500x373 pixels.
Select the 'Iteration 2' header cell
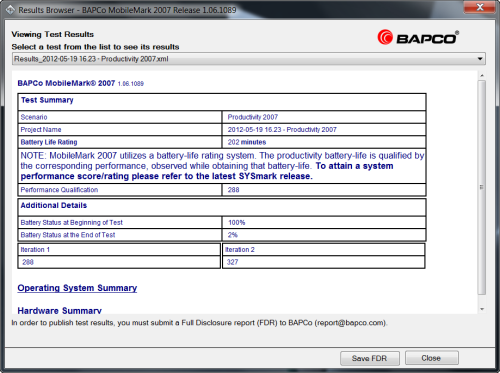tap(323, 250)
